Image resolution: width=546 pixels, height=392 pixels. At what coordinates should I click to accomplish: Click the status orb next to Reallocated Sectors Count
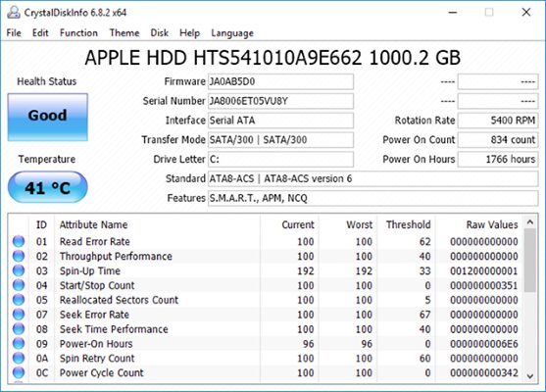click(x=19, y=300)
